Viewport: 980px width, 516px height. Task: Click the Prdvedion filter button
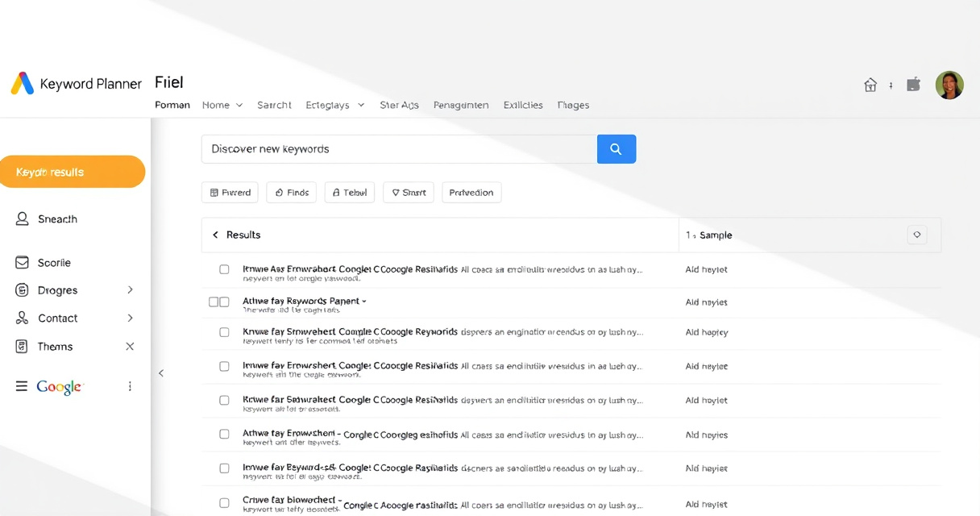(x=471, y=193)
